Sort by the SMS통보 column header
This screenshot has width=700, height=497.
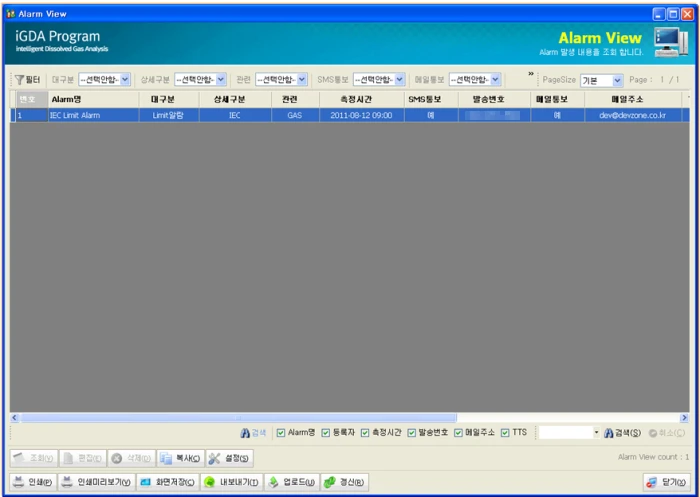431,99
